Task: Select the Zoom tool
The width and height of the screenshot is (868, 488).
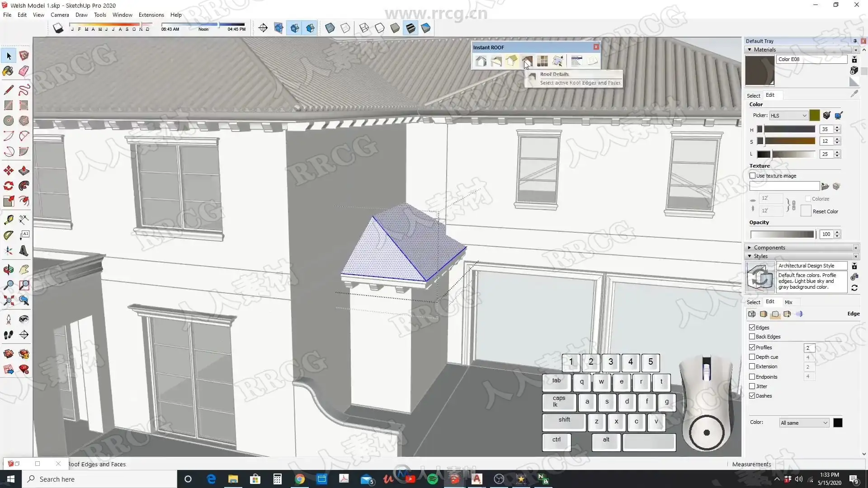Action: point(8,285)
